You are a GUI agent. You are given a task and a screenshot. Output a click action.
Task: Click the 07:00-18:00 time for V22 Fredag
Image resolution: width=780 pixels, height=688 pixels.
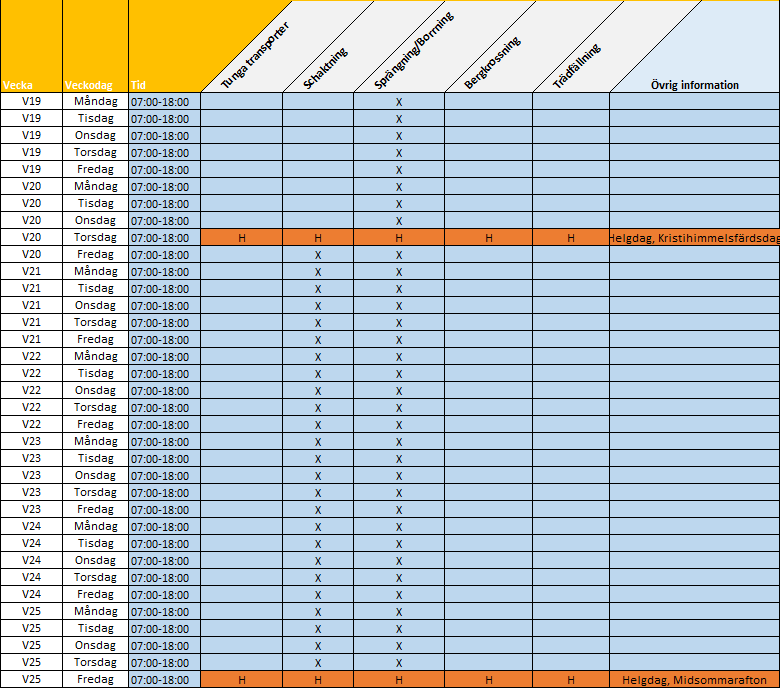tap(164, 424)
